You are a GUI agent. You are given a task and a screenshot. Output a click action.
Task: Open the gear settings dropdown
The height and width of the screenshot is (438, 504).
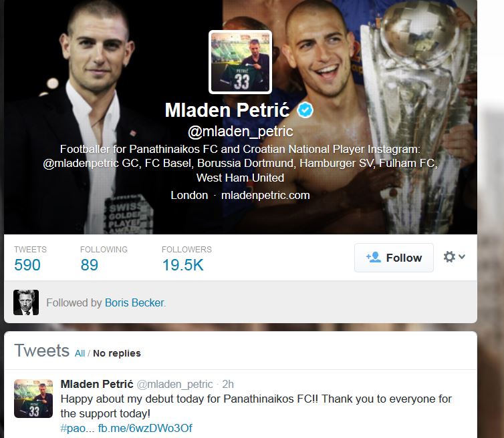pos(454,257)
